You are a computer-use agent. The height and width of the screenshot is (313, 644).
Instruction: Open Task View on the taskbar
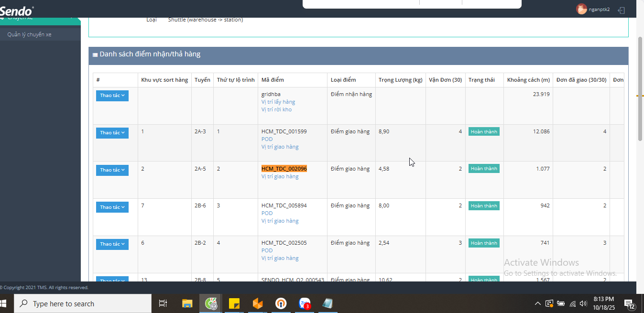coord(163,303)
